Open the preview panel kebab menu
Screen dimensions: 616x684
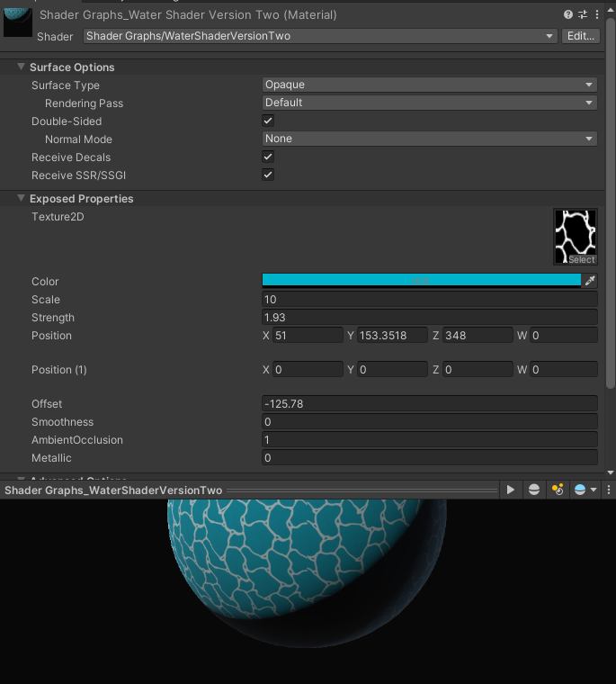click(x=609, y=490)
